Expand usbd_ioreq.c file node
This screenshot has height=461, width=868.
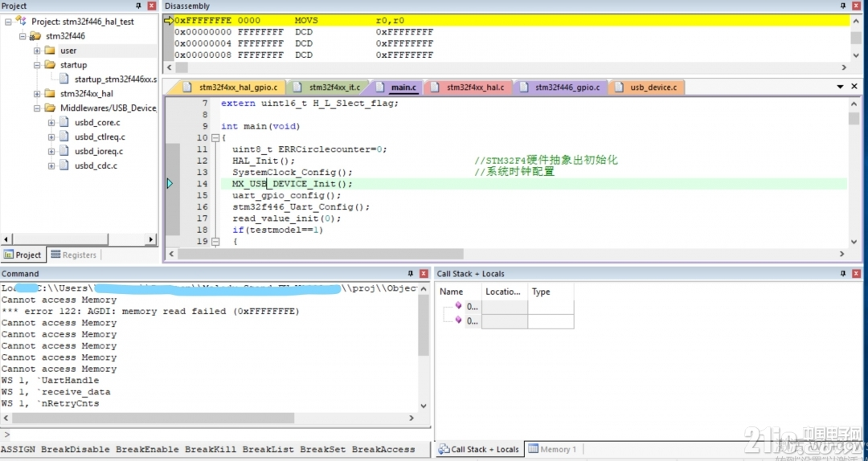(51, 151)
